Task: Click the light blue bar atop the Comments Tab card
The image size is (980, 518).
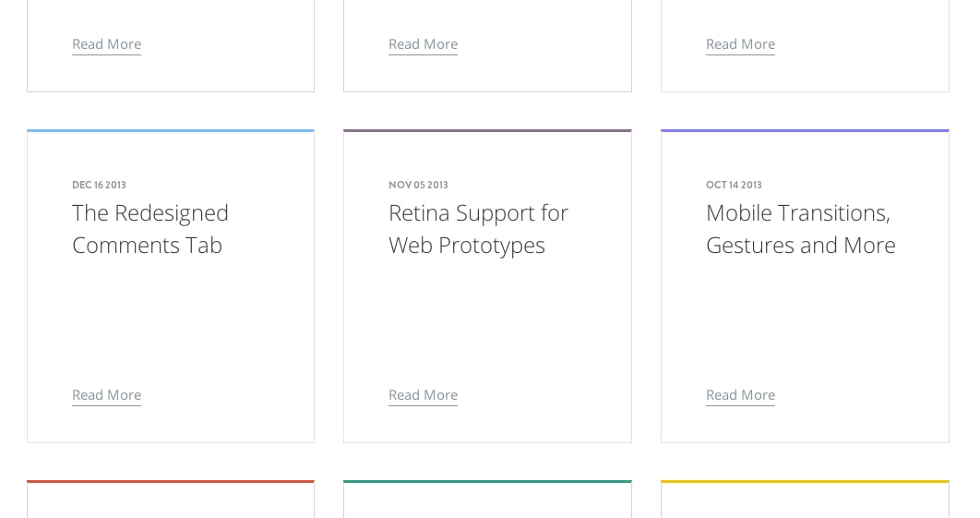Action: click(x=171, y=131)
